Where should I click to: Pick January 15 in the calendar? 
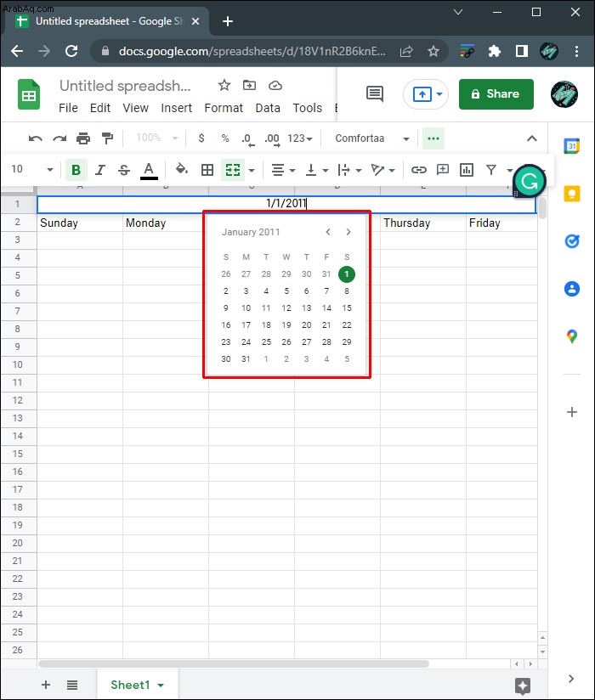pos(347,308)
